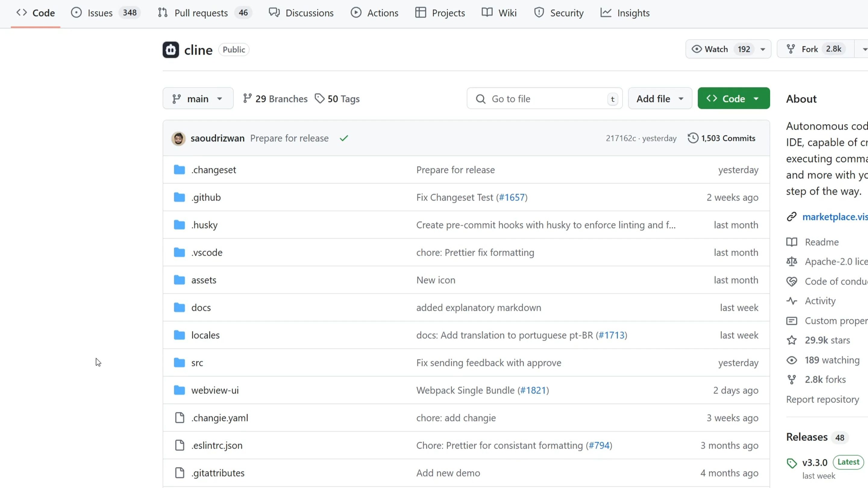Open the src folder
The width and height of the screenshot is (868, 488).
[197, 363]
